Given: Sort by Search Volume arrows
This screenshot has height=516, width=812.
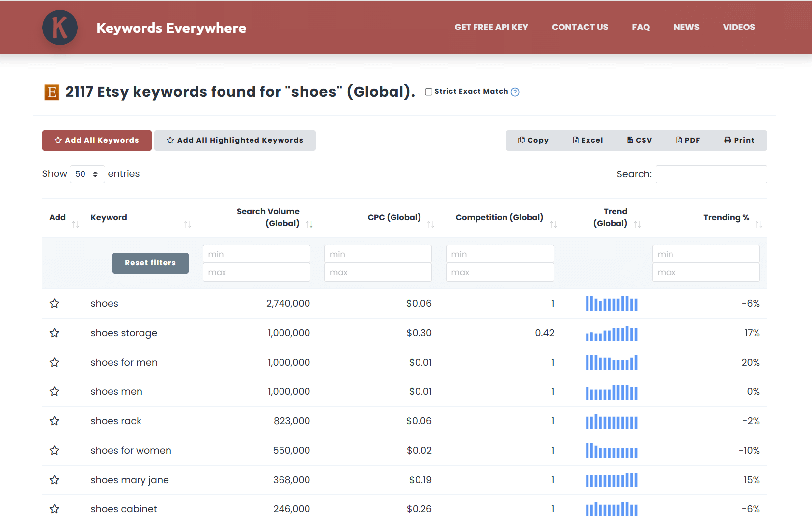Looking at the screenshot, I should (309, 224).
